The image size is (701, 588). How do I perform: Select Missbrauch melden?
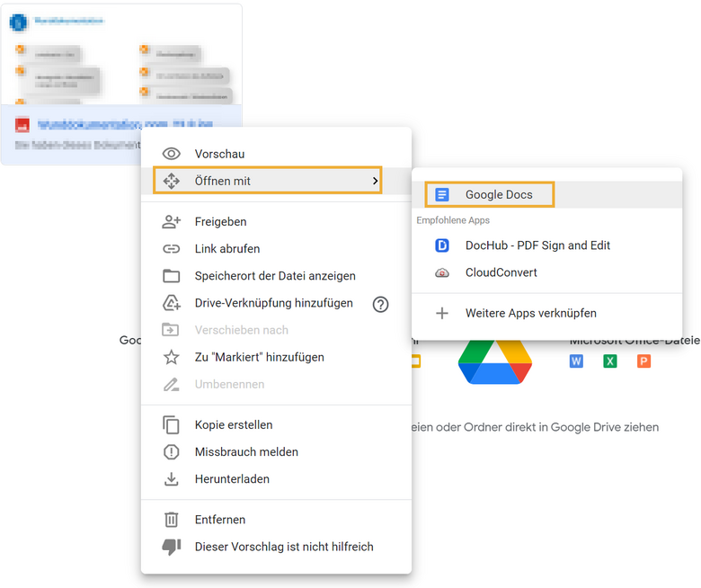tap(276, 452)
